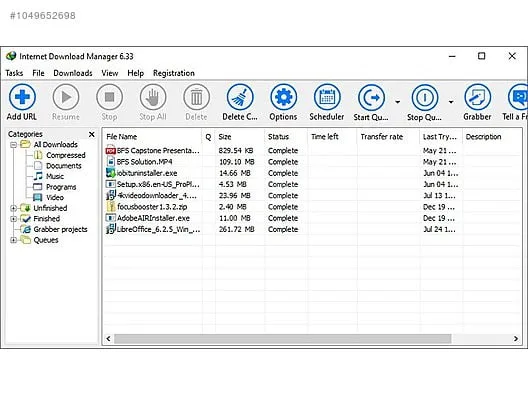This screenshot has height=396, width=528.
Task: Open the File menu
Action: [x=38, y=73]
